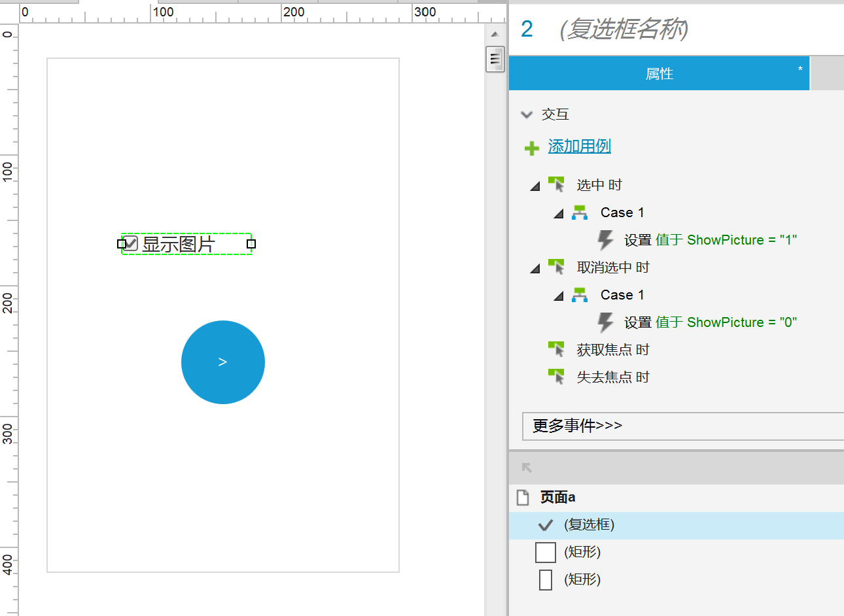This screenshot has width=844, height=616.
Task: Click the page icon next to 页面a
Action: tap(523, 498)
